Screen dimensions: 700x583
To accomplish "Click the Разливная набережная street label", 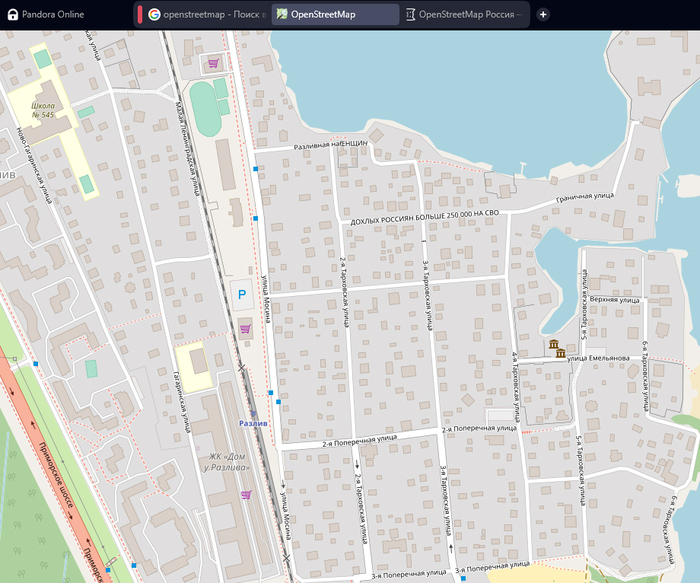I will pos(330,145).
